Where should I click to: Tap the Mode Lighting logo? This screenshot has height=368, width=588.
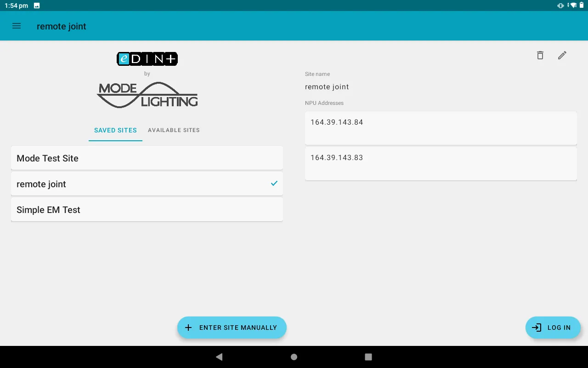coord(147,95)
